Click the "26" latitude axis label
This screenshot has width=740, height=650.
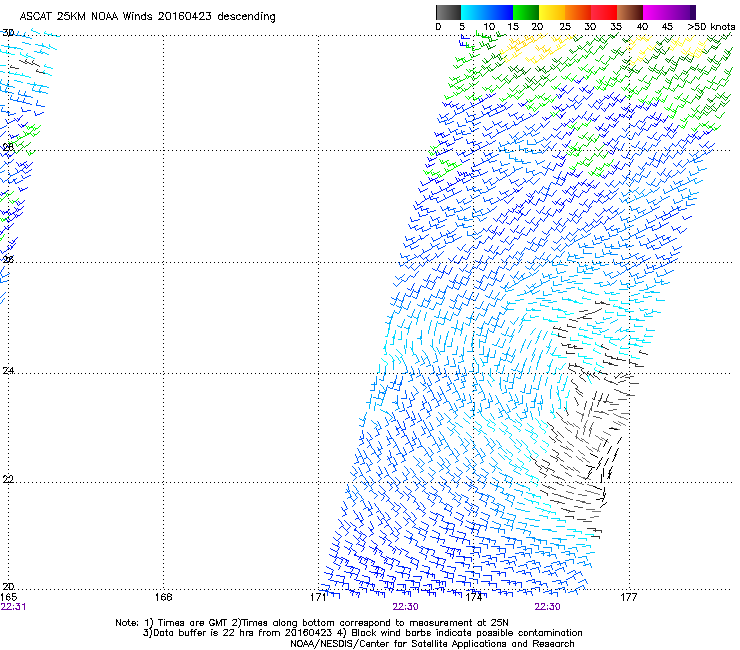point(8,260)
